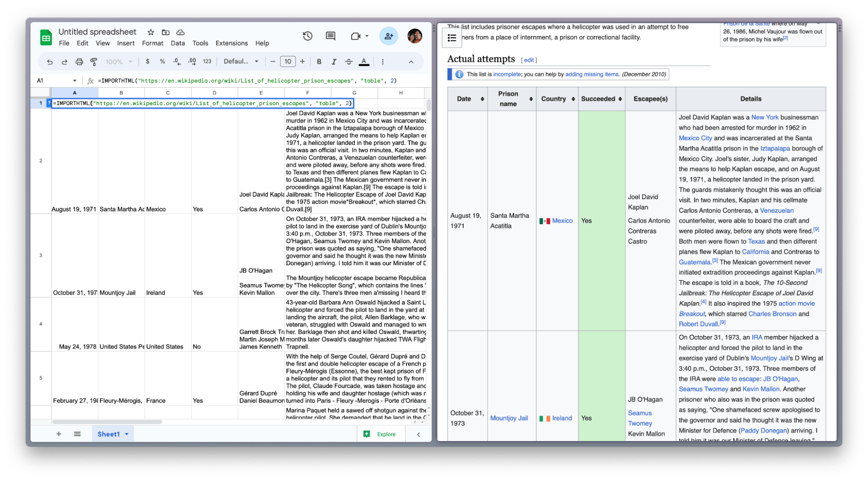The height and width of the screenshot is (481, 868).
Task: Open the Mexico country link
Action: pos(562,221)
